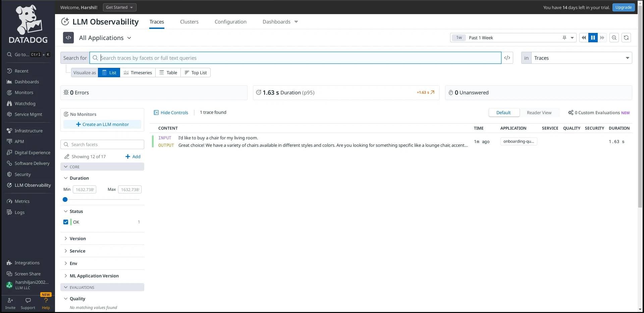The height and width of the screenshot is (313, 644).
Task: Click the Upgrade button
Action: pos(623,7)
